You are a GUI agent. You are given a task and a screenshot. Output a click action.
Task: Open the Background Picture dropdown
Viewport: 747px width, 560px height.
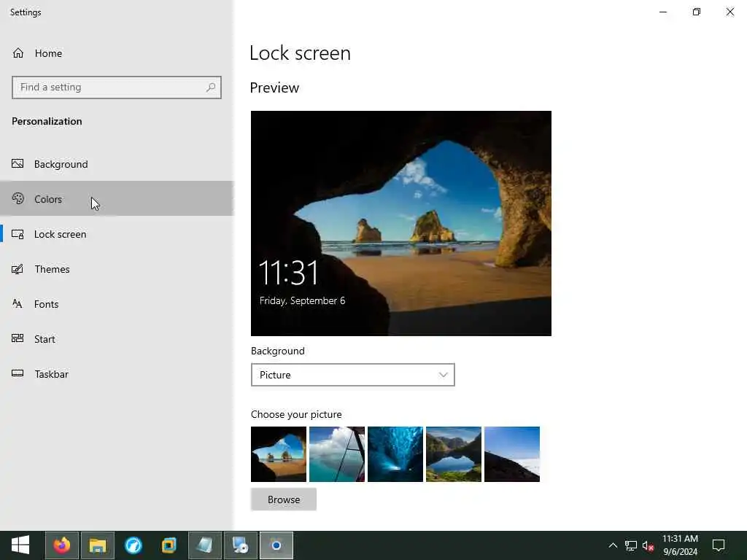(x=352, y=375)
